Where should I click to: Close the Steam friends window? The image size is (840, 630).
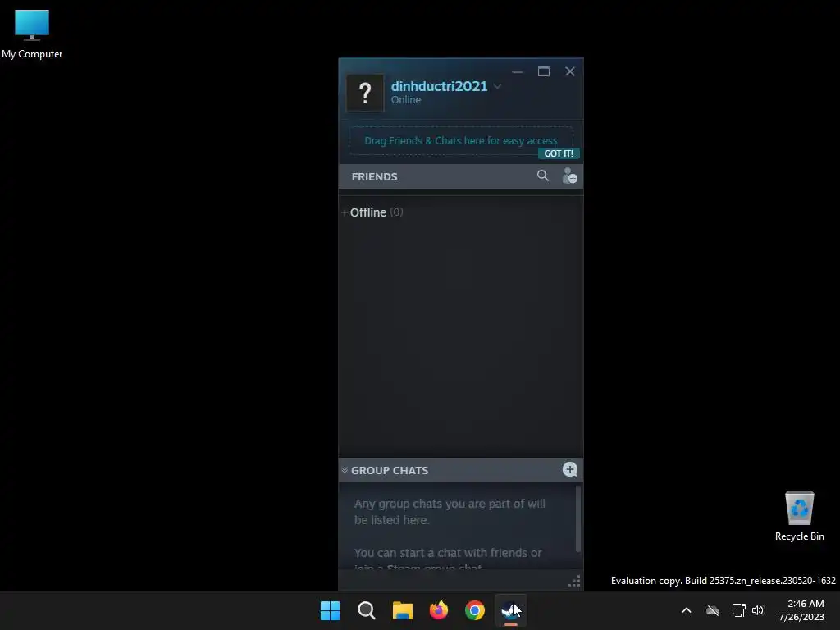pyautogui.click(x=570, y=72)
